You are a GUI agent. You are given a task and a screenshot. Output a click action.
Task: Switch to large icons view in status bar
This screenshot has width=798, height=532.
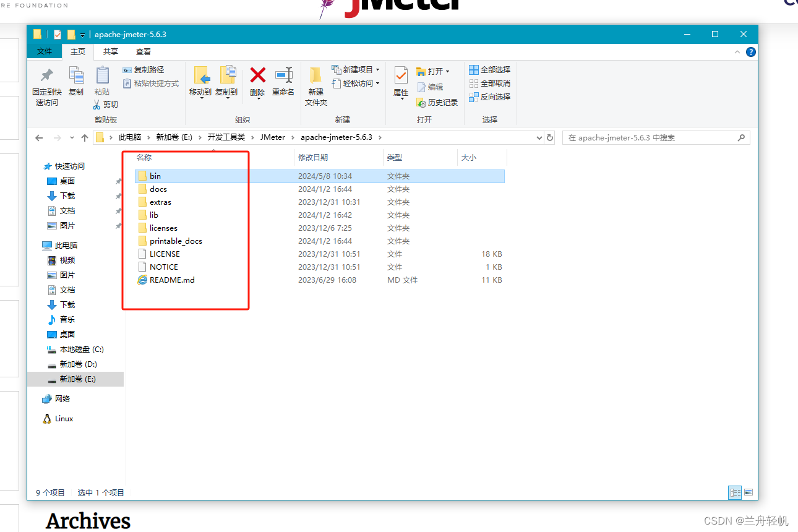coord(749,492)
